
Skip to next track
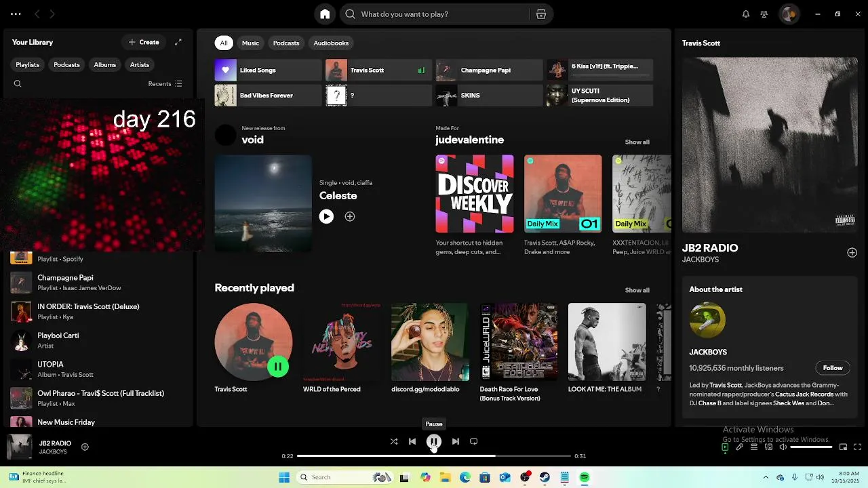(x=456, y=441)
